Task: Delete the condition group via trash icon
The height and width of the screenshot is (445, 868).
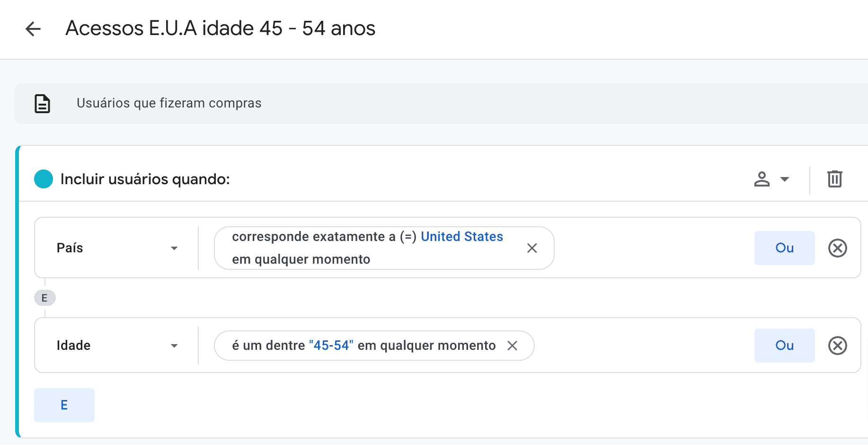Action: (834, 179)
